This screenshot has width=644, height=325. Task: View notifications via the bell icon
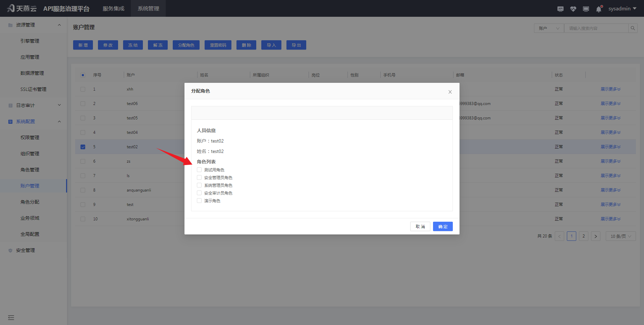click(x=599, y=9)
